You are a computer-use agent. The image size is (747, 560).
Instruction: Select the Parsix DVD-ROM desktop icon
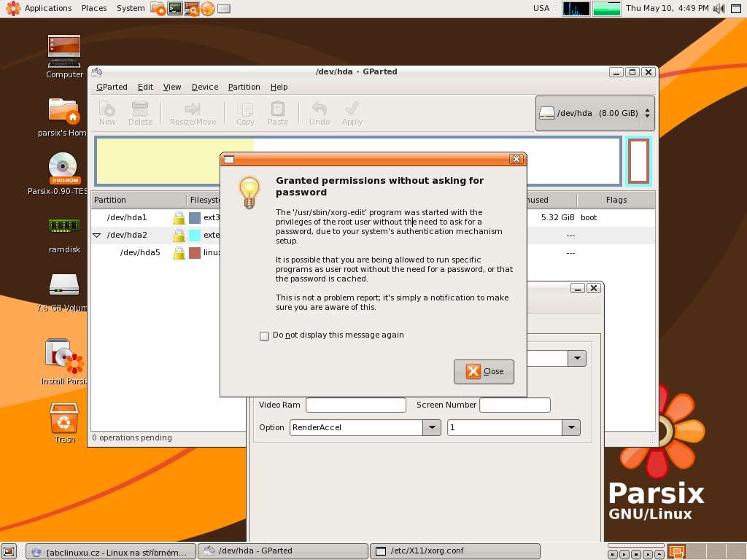[63, 168]
